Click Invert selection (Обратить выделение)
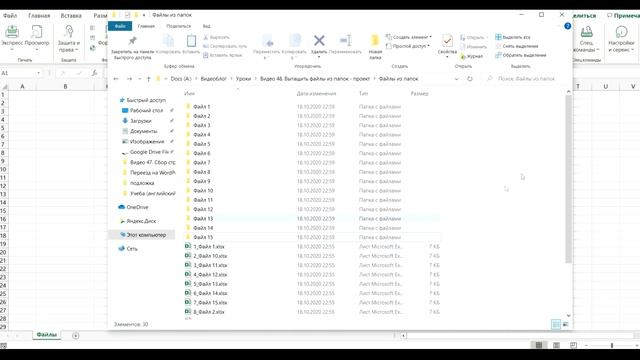The height and width of the screenshot is (360, 640). coord(521,55)
